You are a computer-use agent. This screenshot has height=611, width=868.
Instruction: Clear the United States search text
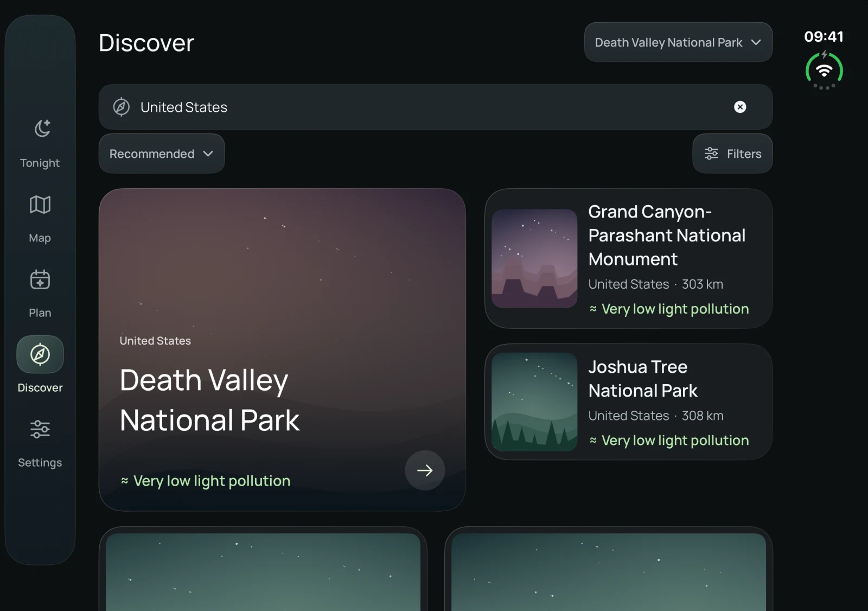[x=740, y=107]
